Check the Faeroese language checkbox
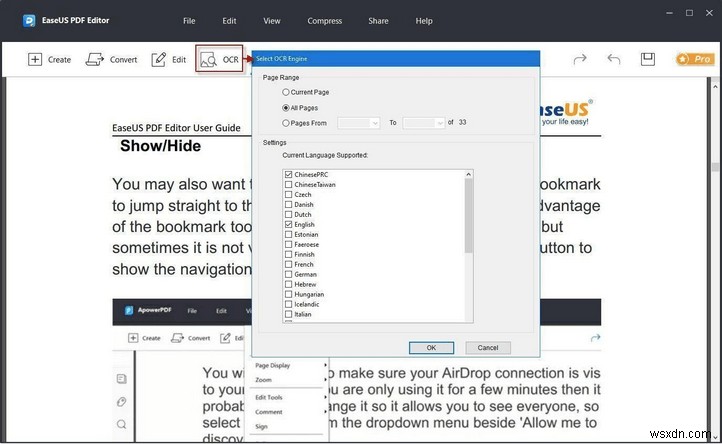This screenshot has width=723, height=444. coord(289,244)
